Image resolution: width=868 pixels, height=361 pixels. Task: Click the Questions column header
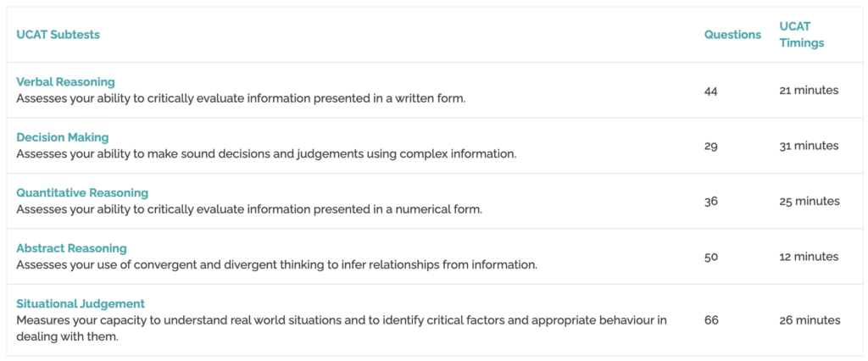732,35
